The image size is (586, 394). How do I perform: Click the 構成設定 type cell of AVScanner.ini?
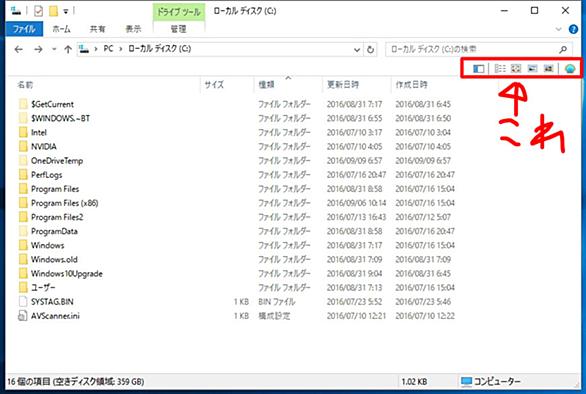(x=274, y=316)
